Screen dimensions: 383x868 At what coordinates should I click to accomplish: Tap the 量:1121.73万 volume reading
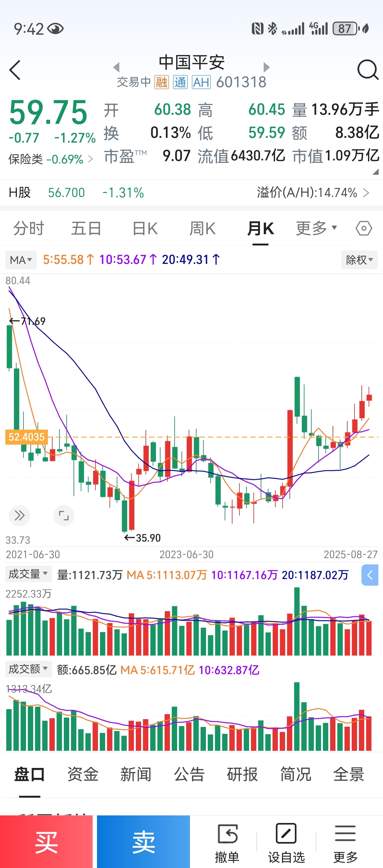click(90, 575)
